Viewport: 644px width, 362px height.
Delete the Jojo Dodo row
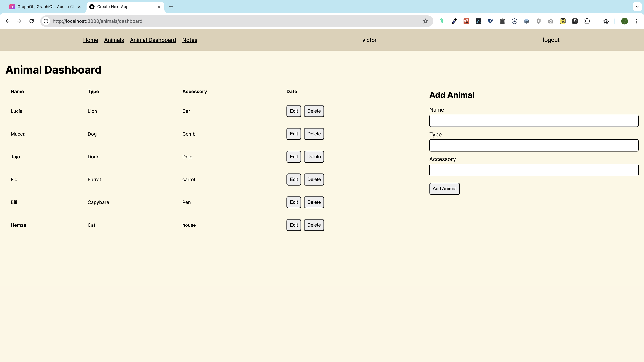coord(314,157)
